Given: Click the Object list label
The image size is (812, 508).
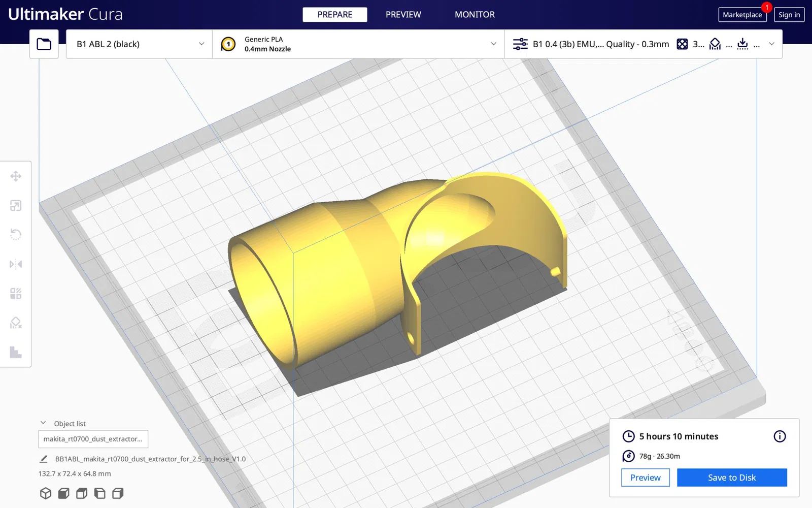Looking at the screenshot, I should point(70,424).
